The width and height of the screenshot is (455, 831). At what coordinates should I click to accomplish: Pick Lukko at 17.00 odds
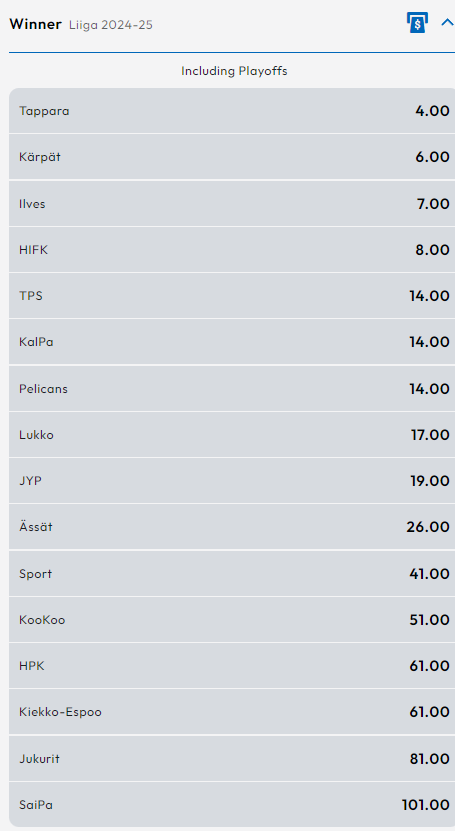click(232, 435)
